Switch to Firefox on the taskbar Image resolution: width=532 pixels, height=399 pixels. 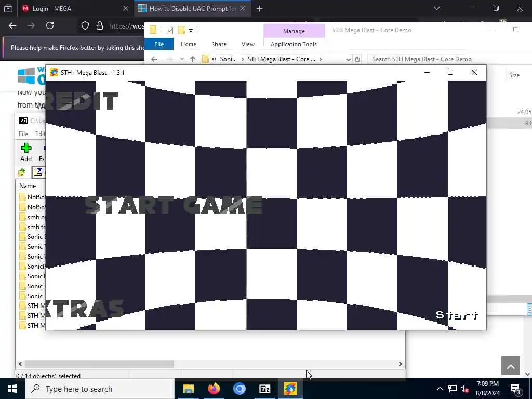tap(214, 389)
